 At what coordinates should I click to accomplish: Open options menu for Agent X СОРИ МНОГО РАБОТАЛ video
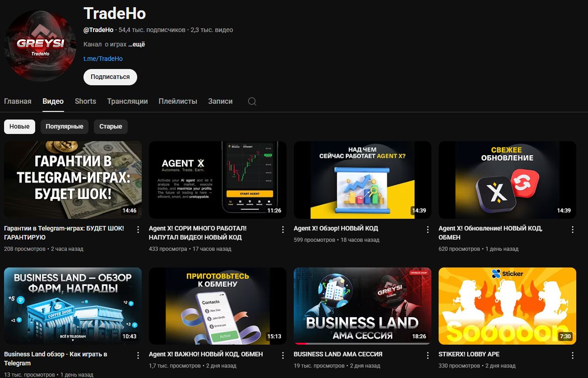pyautogui.click(x=283, y=230)
